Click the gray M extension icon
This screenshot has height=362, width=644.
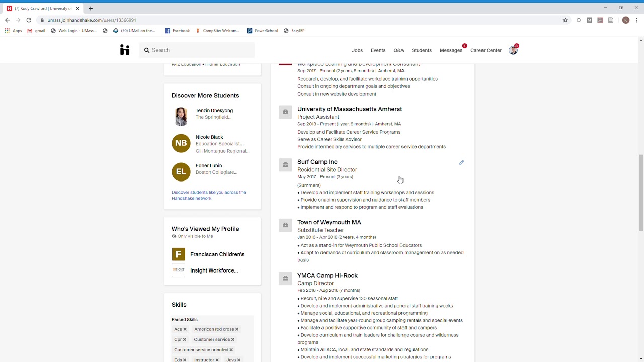point(589,20)
